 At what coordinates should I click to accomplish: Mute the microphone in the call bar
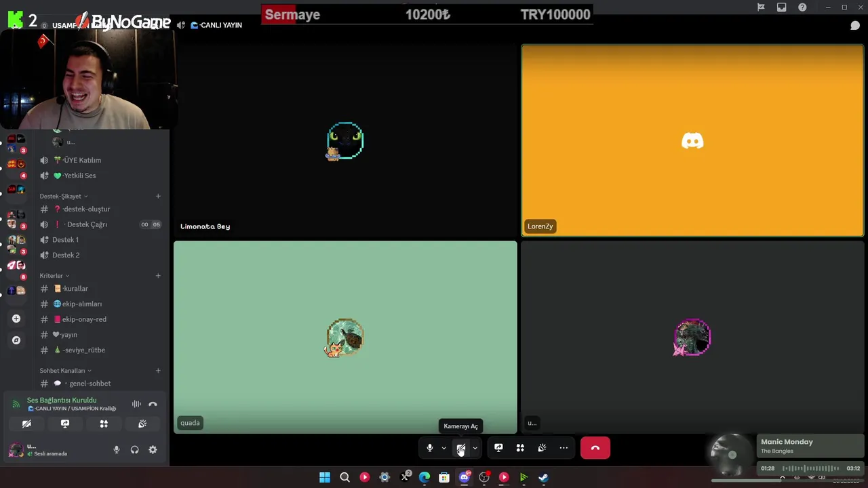point(430,448)
